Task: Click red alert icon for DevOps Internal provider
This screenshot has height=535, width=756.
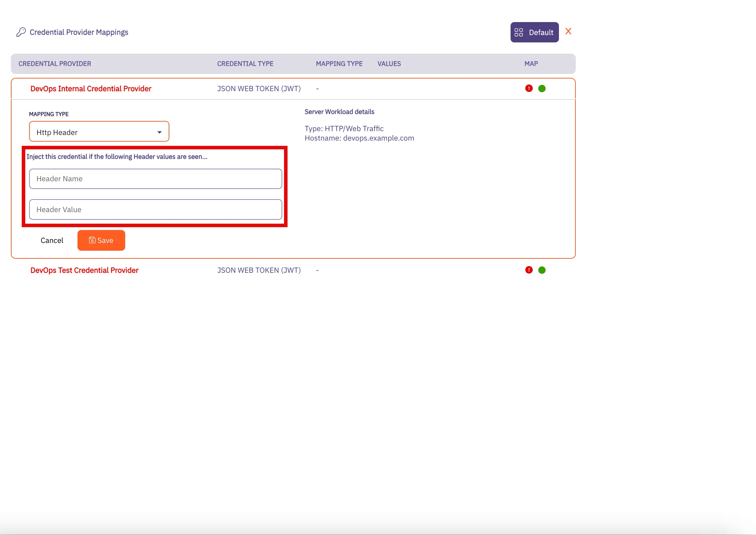Action: (529, 89)
